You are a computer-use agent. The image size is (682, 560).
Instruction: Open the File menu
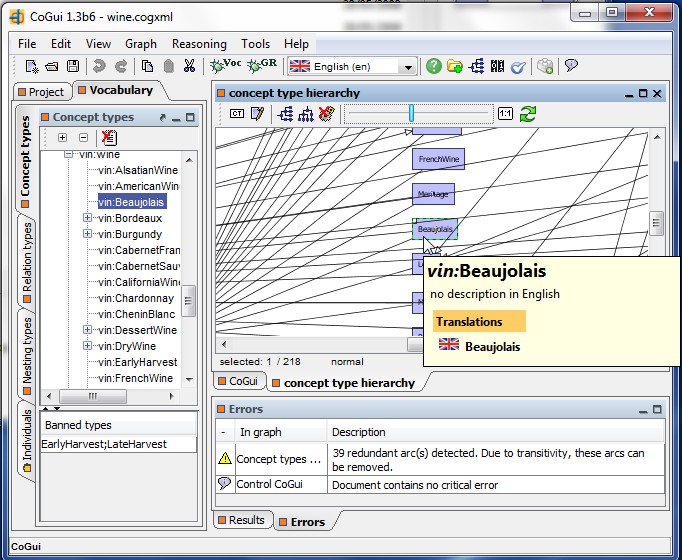point(27,44)
